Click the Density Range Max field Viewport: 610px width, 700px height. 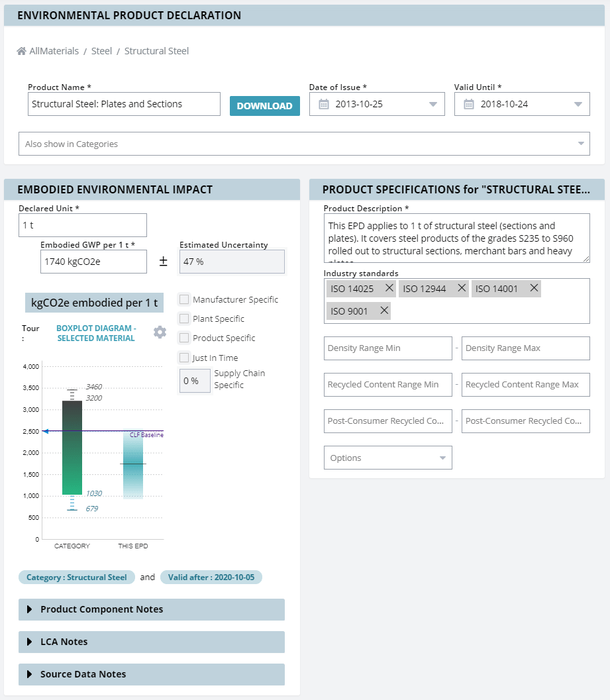(x=525, y=348)
